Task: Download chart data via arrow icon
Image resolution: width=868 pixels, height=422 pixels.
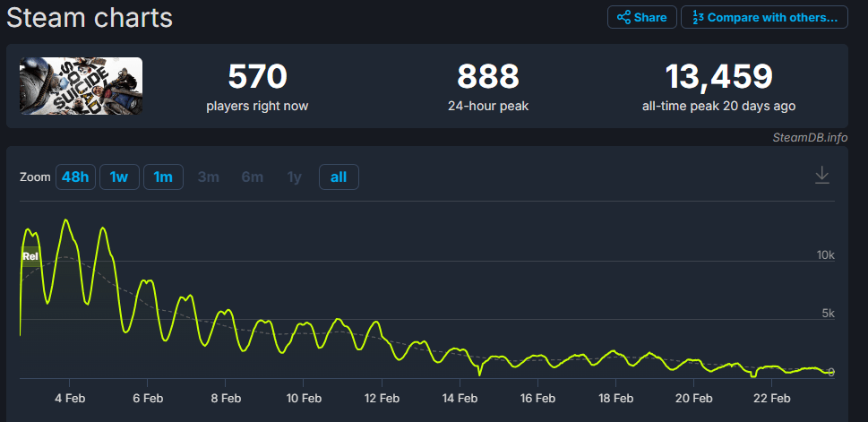Action: click(822, 175)
